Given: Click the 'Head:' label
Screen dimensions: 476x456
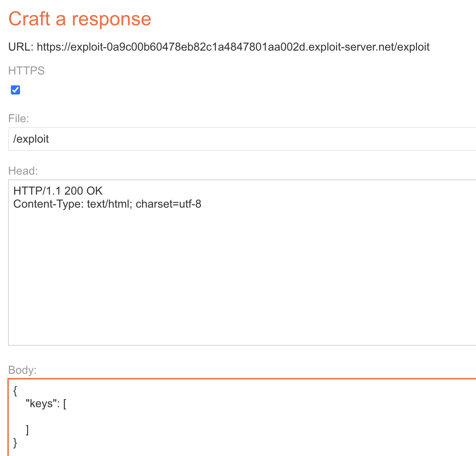Looking at the screenshot, I should coord(23,171).
